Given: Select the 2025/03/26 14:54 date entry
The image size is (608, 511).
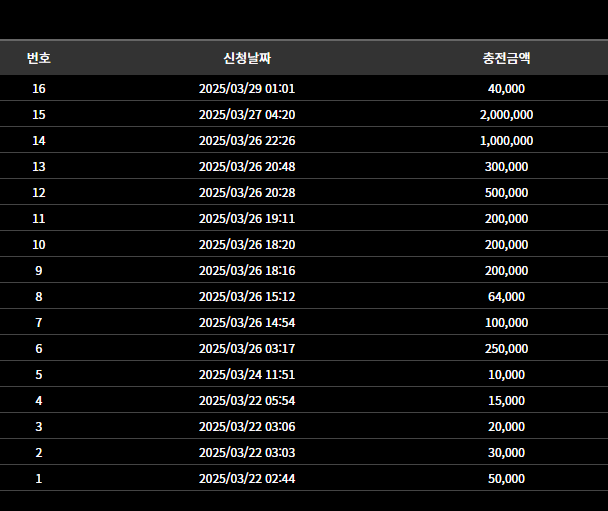Looking at the screenshot, I should pos(247,323).
